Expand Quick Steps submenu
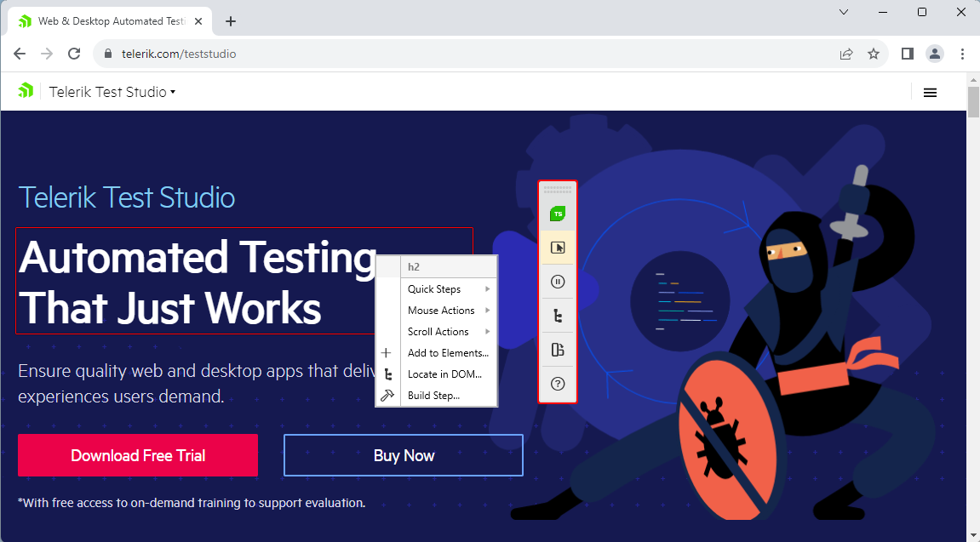Image resolution: width=980 pixels, height=542 pixels. tap(449, 289)
